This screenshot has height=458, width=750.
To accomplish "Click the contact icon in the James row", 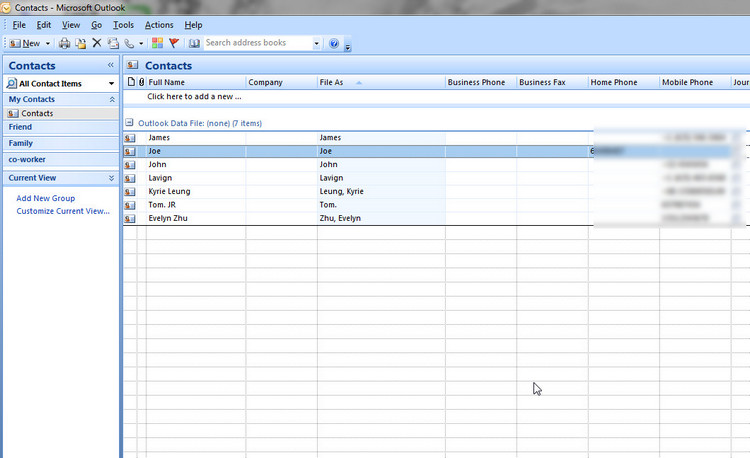I will tap(130, 138).
